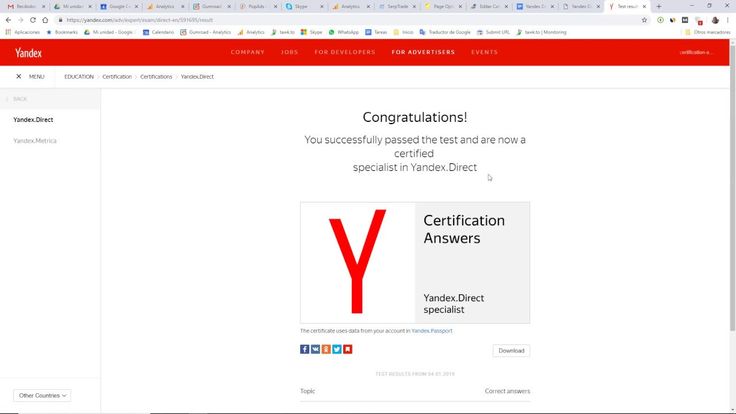Screen dimensions: 736x414
Task: Click the certificate preview image
Action: tap(415, 263)
